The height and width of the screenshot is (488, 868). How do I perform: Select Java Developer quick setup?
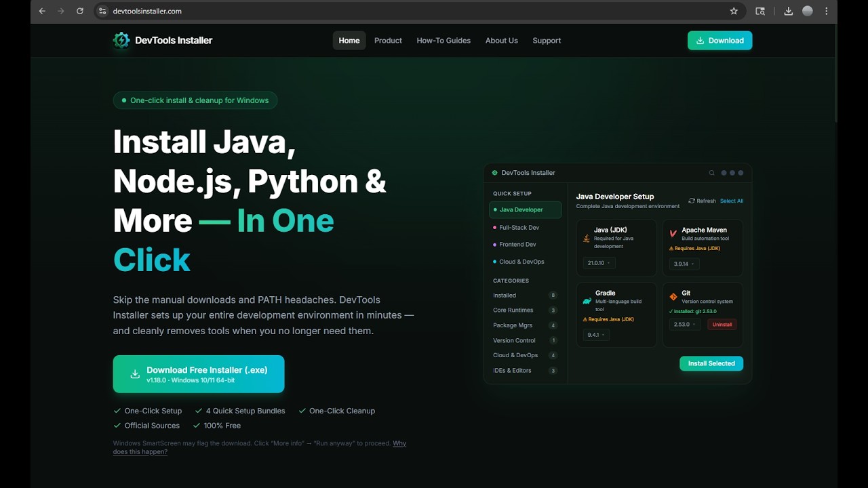pos(526,210)
